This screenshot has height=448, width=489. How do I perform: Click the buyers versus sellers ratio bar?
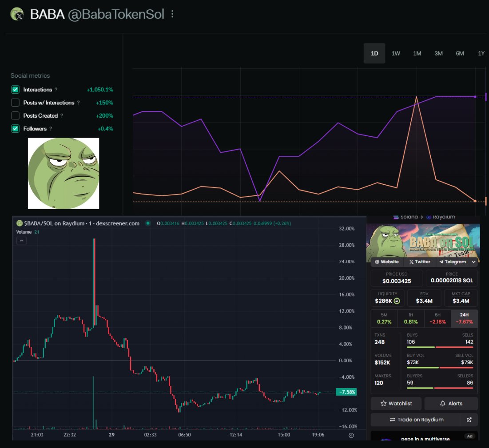click(440, 388)
